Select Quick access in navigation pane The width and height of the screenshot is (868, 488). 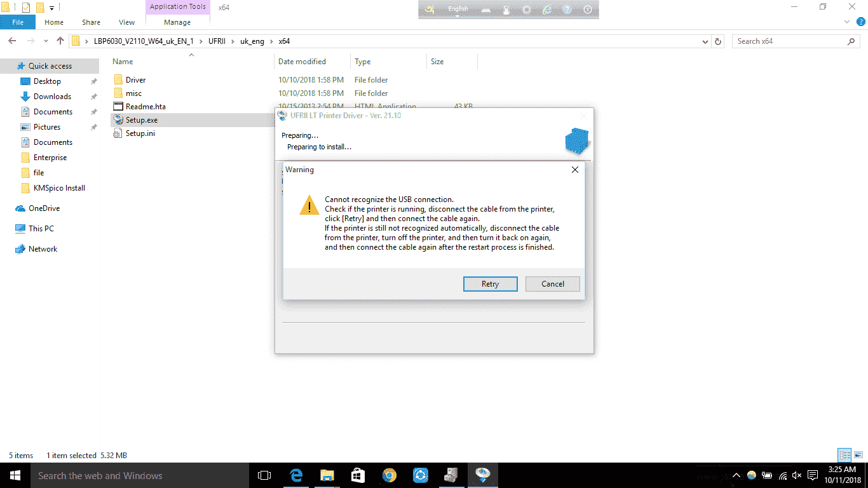(x=50, y=66)
